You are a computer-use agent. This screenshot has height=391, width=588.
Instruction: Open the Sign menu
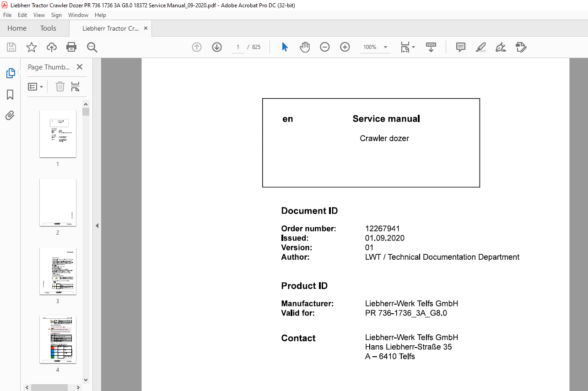point(56,15)
